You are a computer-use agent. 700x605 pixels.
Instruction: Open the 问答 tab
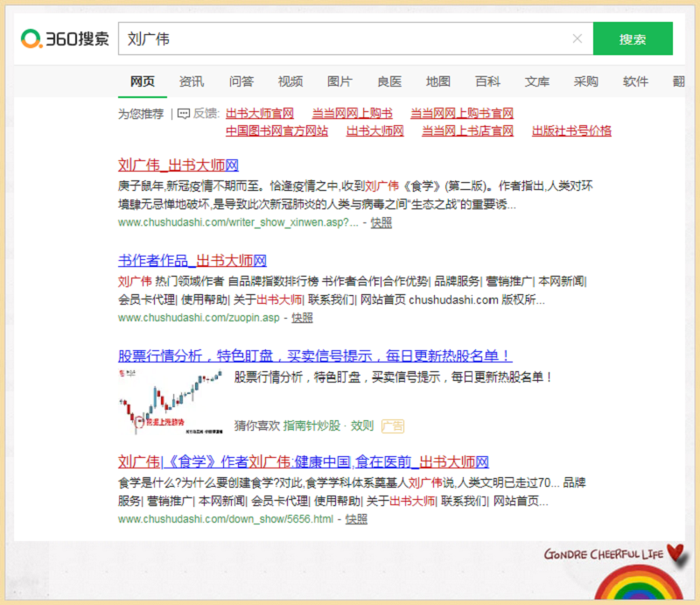click(x=241, y=81)
